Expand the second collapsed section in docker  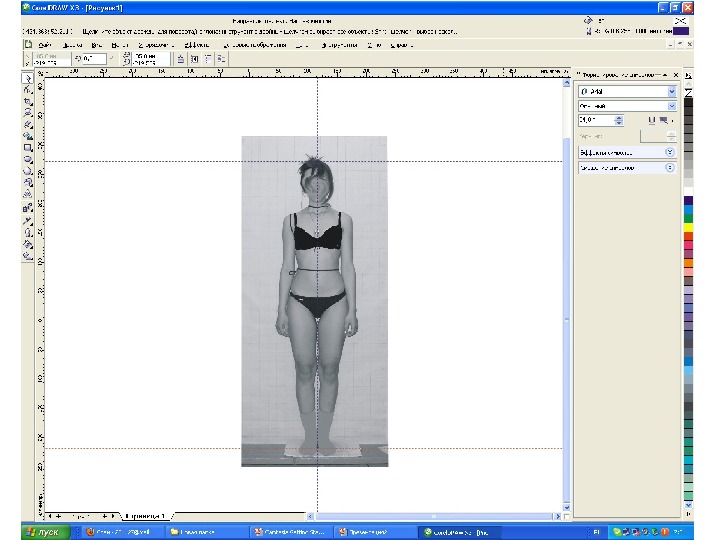669,168
